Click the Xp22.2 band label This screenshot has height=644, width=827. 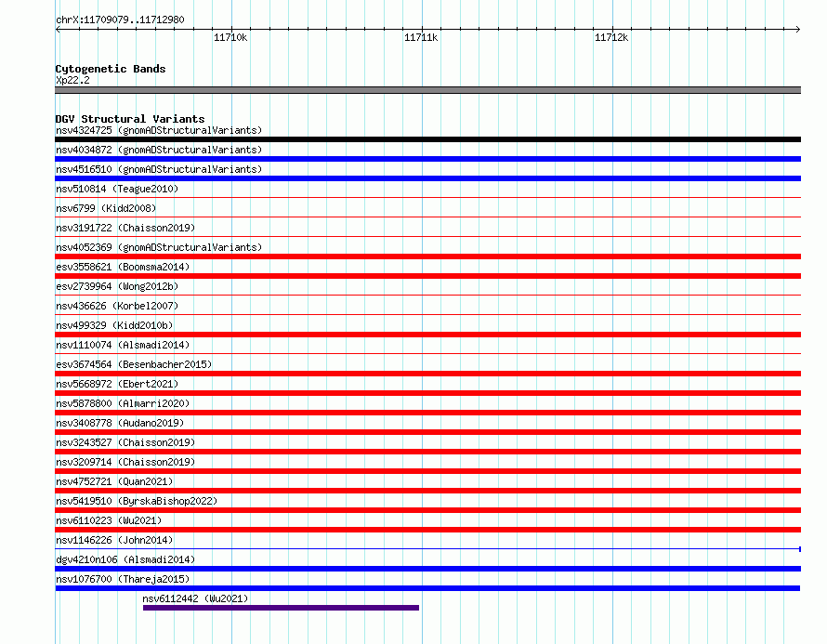tap(72, 80)
